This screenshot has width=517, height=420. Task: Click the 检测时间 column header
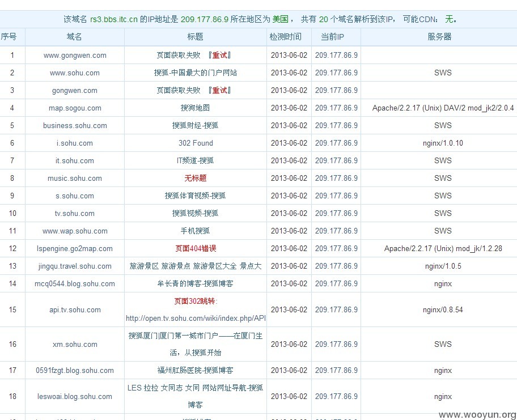286,37
